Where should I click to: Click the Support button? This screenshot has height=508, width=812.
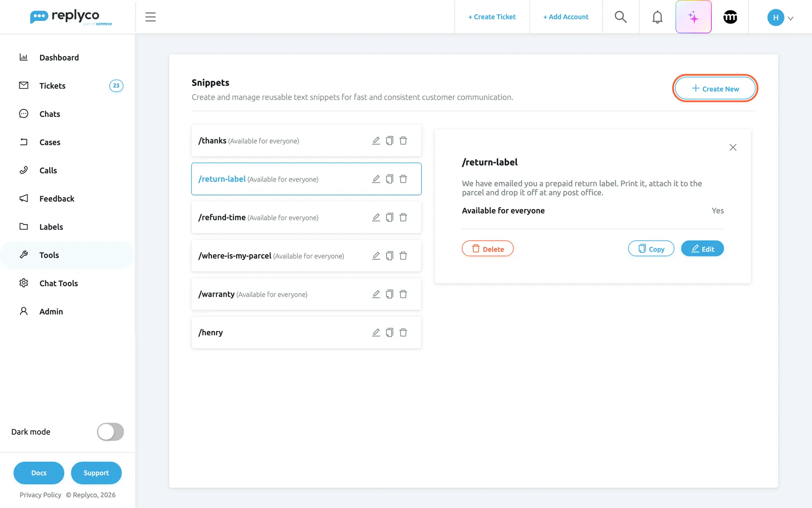click(96, 473)
